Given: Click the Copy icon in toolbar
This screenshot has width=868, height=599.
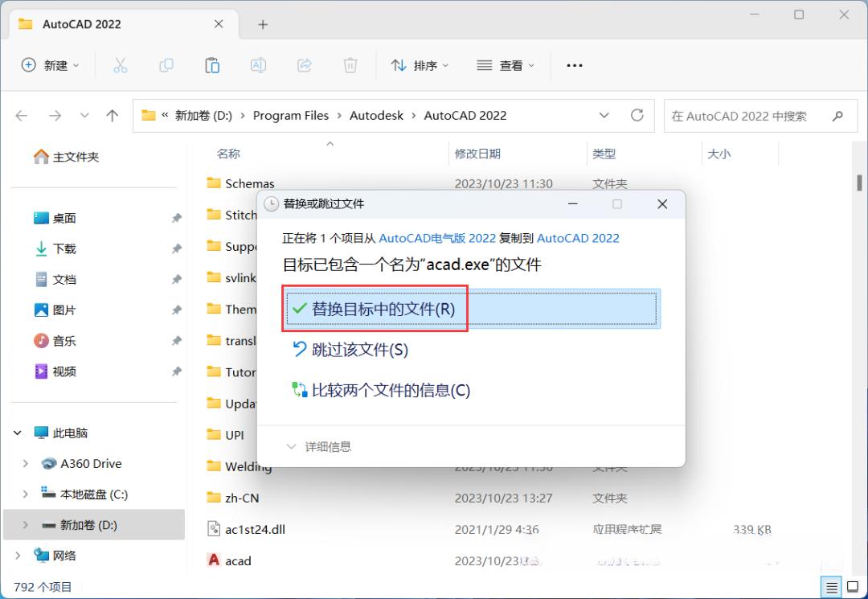Looking at the screenshot, I should (166, 65).
